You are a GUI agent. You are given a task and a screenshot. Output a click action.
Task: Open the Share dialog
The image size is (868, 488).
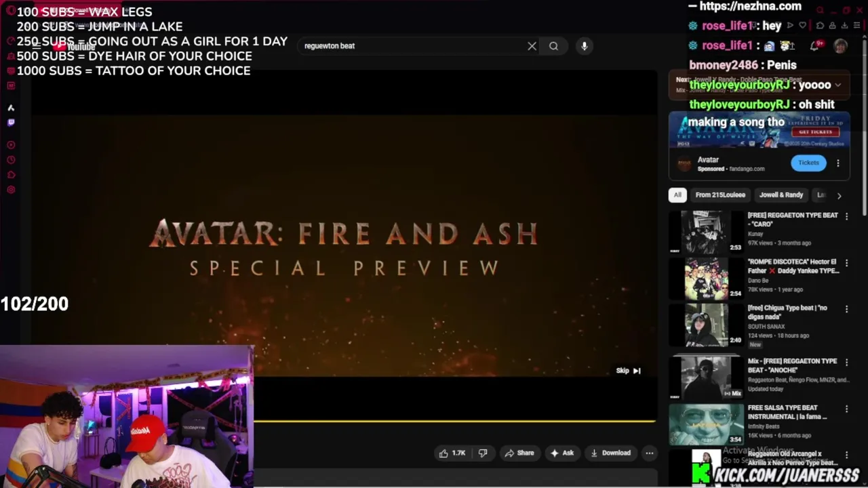pos(519,453)
